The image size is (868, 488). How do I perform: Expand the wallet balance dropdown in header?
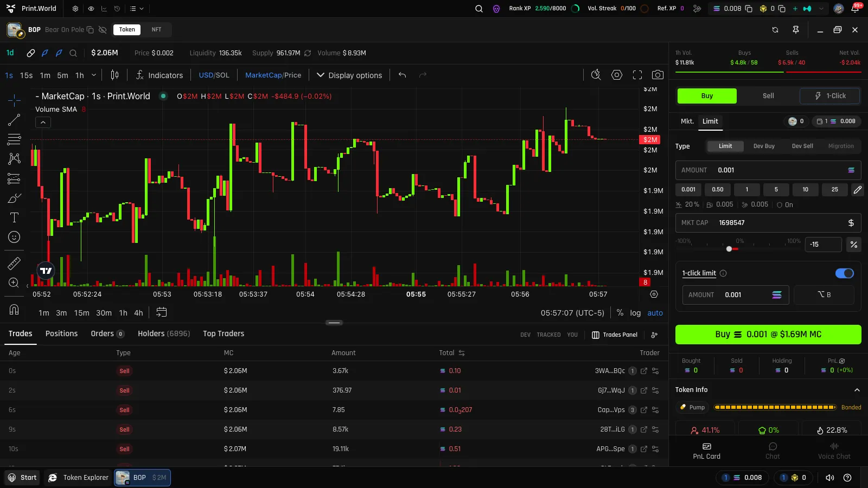821,9
